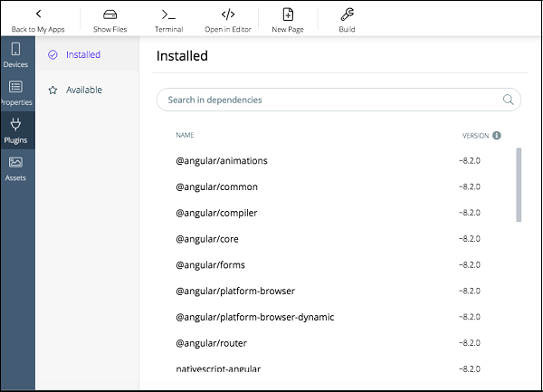
Task: Open the Devices sidebar panel
Action: (15, 55)
